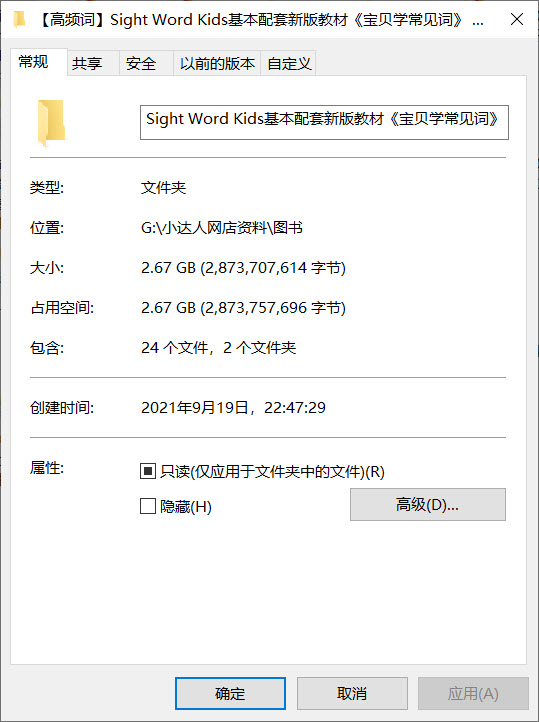This screenshot has width=539, height=722.
Task: Open the 安全 tab
Action: [x=146, y=64]
